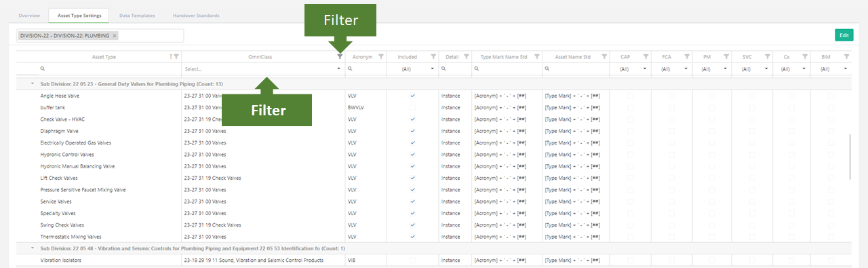
Task: Toggle Included checkbox for Vibration Isolators
Action: (412, 261)
